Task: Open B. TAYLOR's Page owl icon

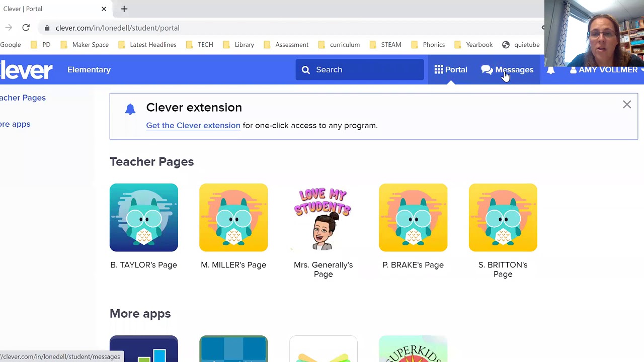Action: (144, 218)
